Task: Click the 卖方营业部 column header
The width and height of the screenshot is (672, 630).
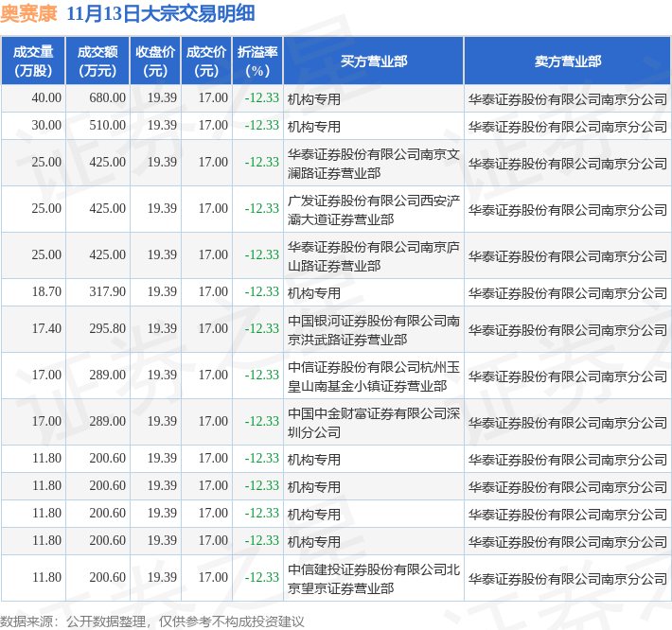Action: point(566,61)
